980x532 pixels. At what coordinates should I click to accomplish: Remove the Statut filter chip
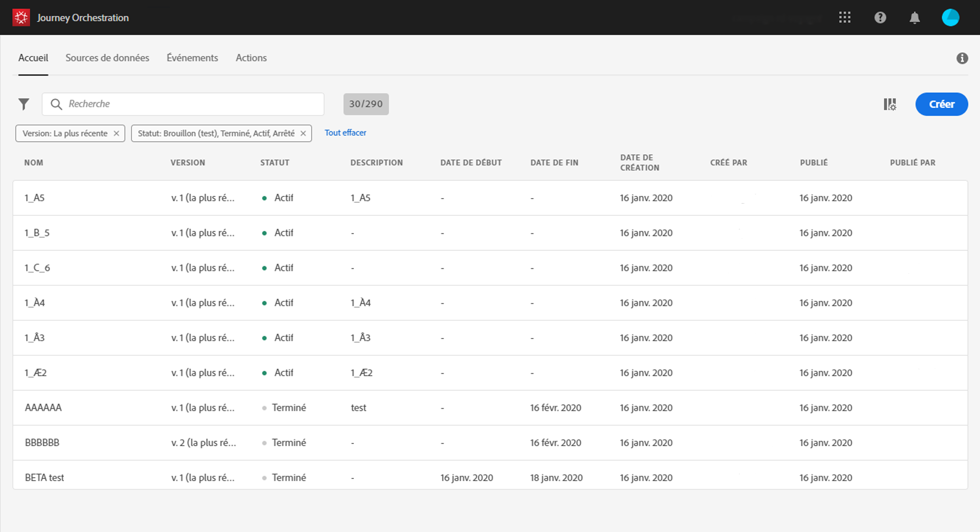coord(303,133)
